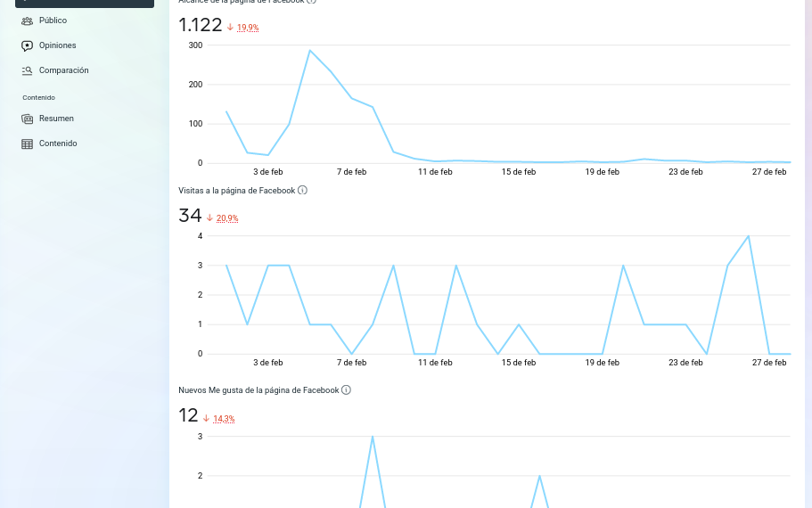Click the 19,9% reach change percentage

pos(248,28)
